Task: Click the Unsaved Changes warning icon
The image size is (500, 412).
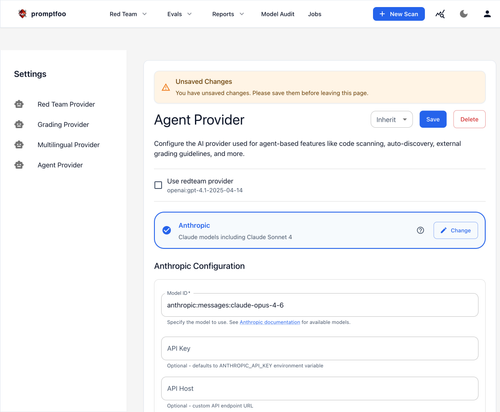Action: click(166, 87)
